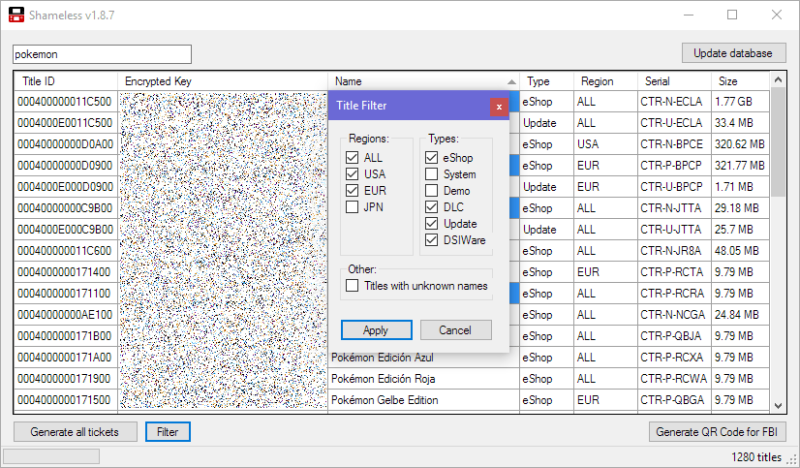Viewport: 800px width, 468px height.
Task: Enable the JPN region checkbox
Action: pyautogui.click(x=352, y=207)
